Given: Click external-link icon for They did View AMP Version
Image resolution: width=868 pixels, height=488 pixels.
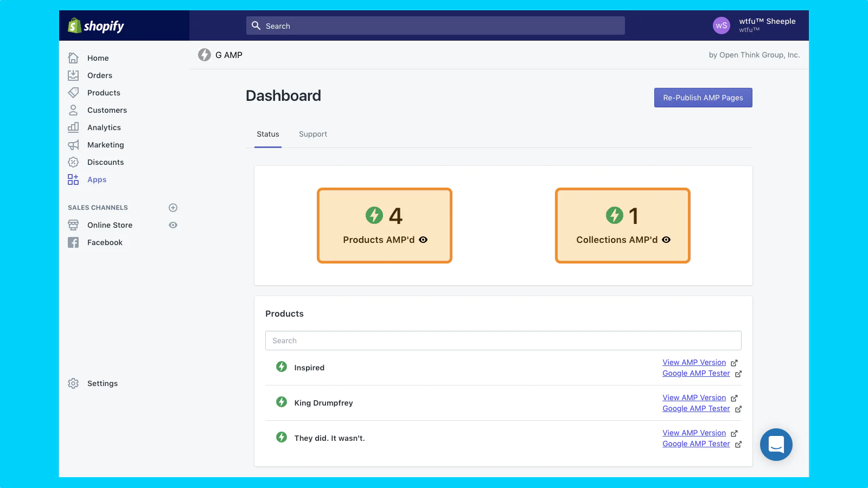Looking at the screenshot, I should point(734,433).
